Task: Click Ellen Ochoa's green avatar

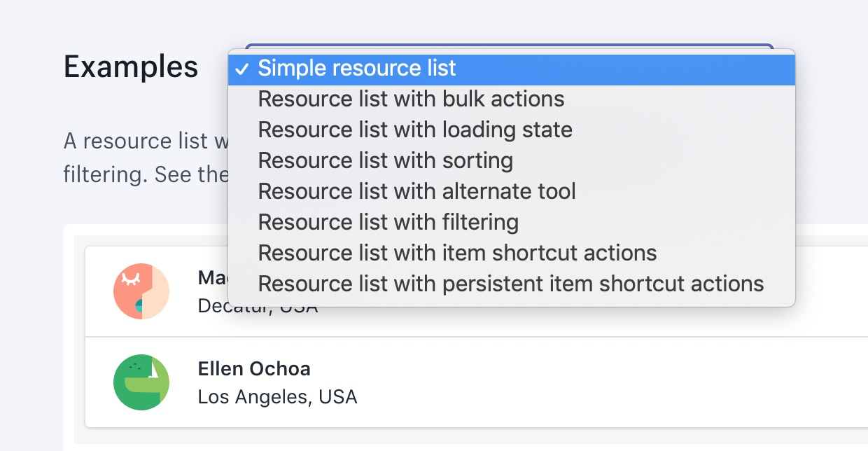Action: (x=141, y=382)
